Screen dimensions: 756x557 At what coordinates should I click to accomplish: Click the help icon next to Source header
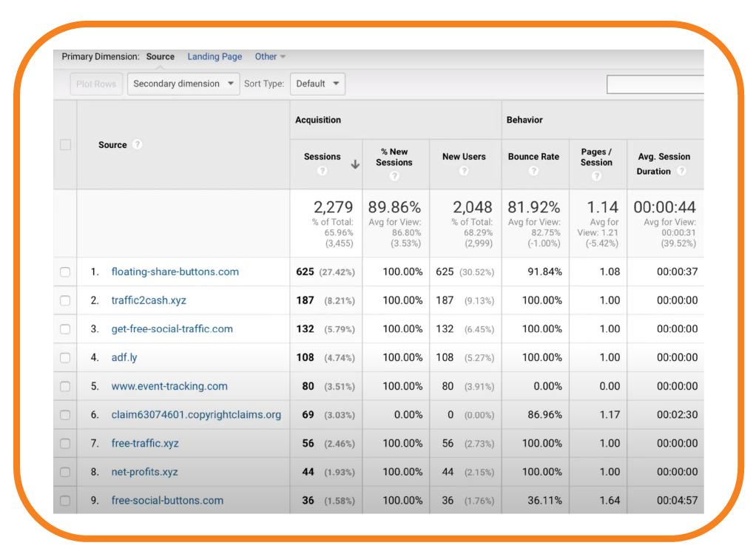pos(138,144)
